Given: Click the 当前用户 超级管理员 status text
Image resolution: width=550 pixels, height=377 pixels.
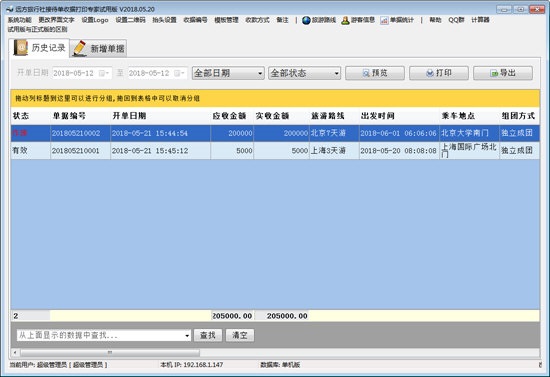Looking at the screenshot, I should click(58, 365).
